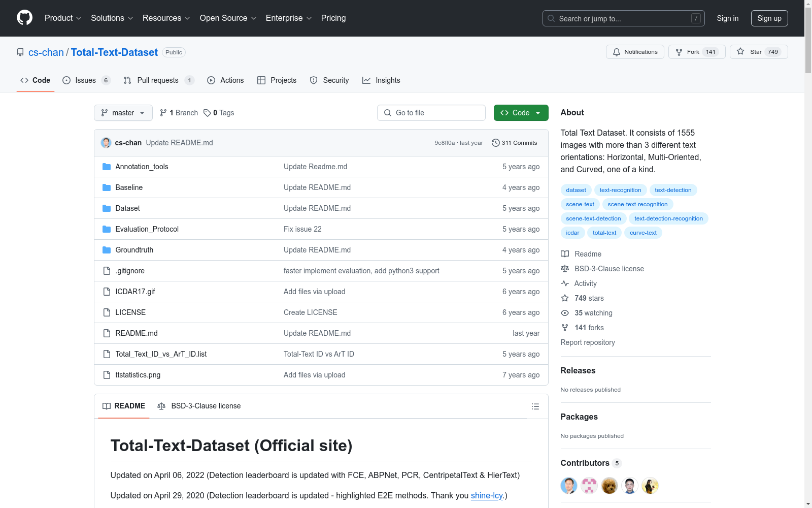The width and height of the screenshot is (812, 508).
Task: Click the repository icon beside cs-chan
Action: pyautogui.click(x=20, y=52)
